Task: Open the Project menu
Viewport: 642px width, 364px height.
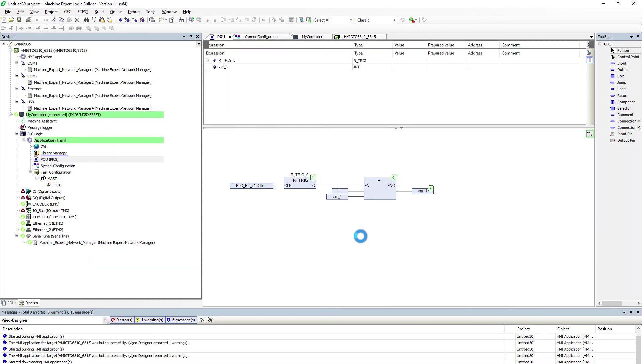Action: [51, 12]
